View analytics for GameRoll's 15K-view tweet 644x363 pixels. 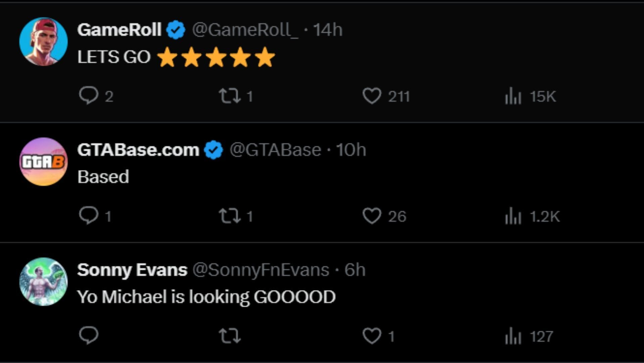pyautogui.click(x=513, y=96)
